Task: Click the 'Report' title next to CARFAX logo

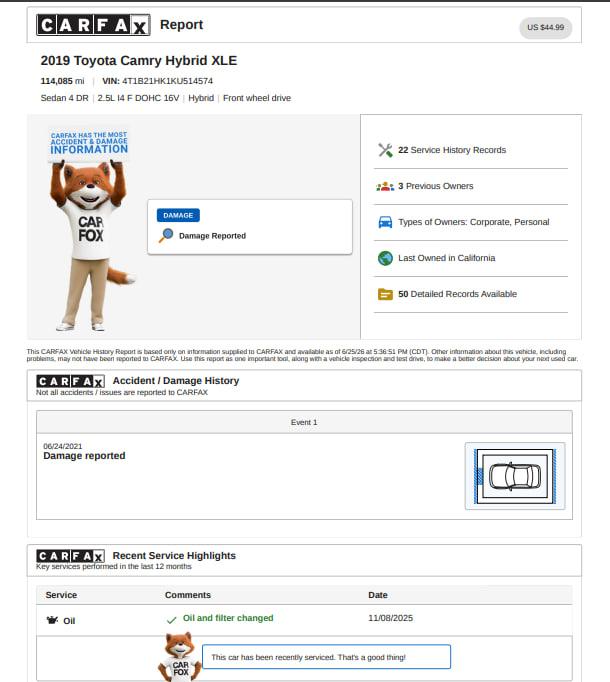Action: click(181, 25)
